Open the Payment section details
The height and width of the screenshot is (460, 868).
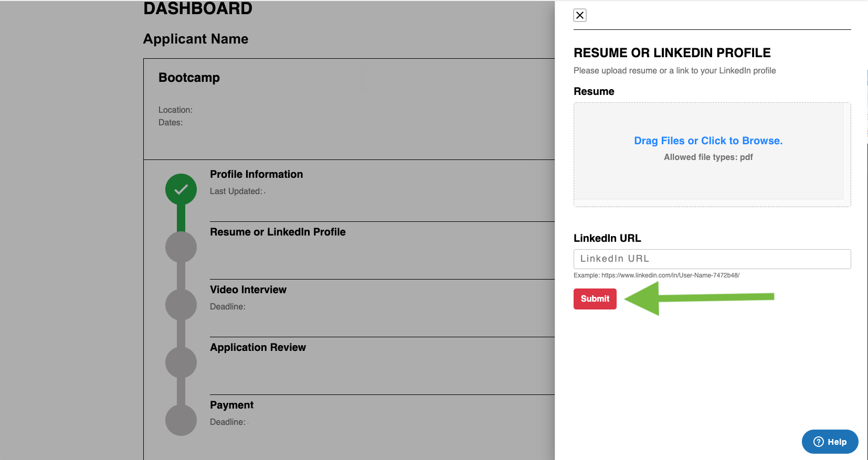click(x=231, y=405)
